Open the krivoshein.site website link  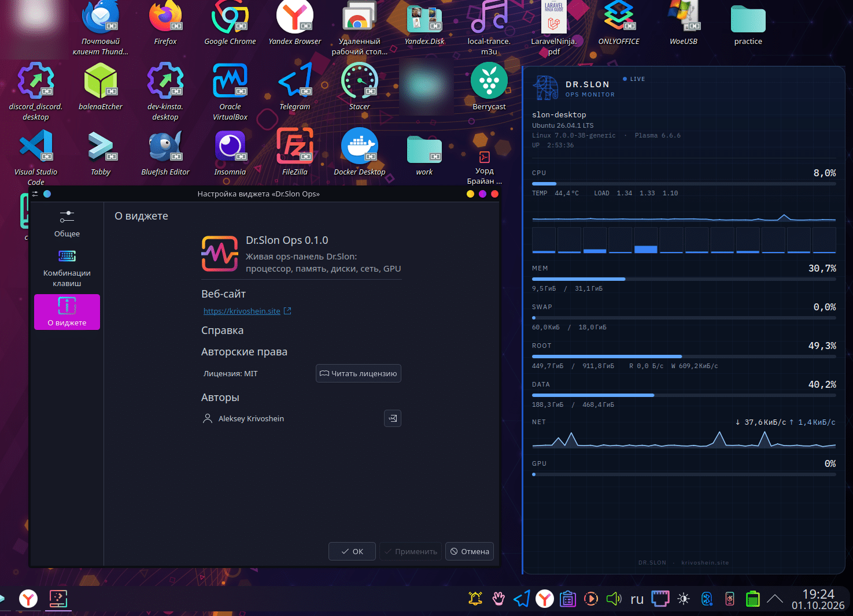coord(242,311)
